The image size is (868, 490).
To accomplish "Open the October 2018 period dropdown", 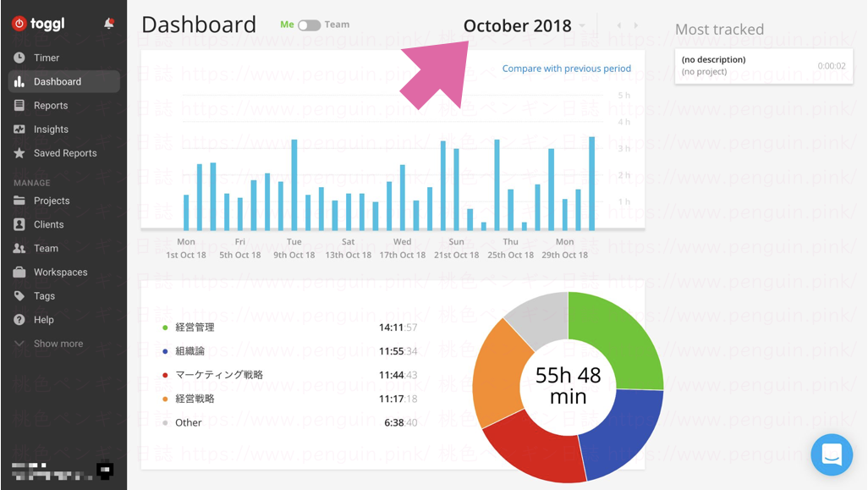I will click(524, 25).
